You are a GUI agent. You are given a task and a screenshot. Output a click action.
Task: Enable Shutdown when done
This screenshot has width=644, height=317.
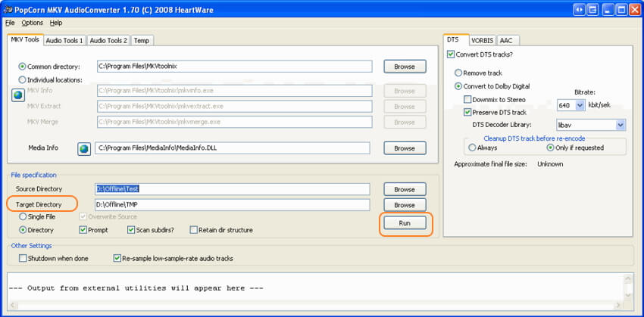point(23,258)
